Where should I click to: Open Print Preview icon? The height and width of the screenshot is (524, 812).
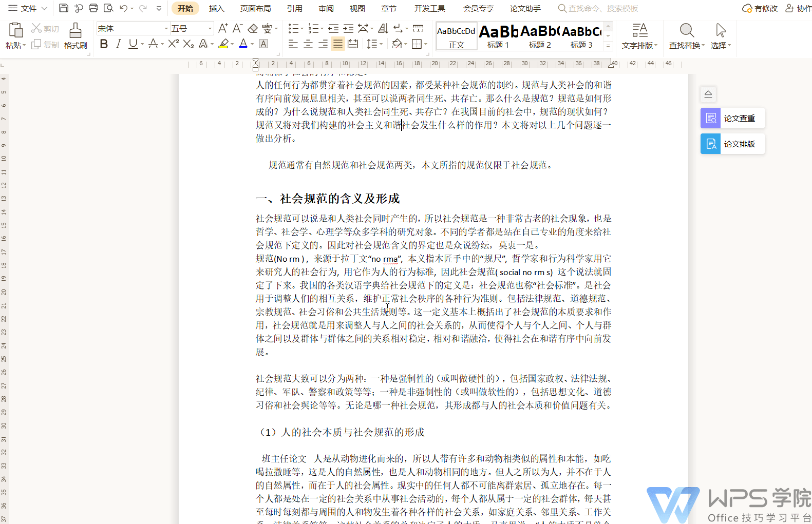108,8
